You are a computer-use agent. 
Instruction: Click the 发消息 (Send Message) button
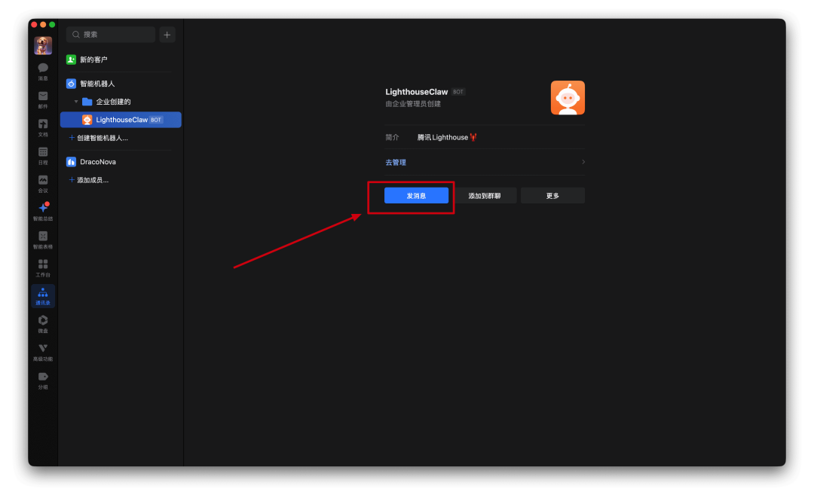(x=416, y=196)
